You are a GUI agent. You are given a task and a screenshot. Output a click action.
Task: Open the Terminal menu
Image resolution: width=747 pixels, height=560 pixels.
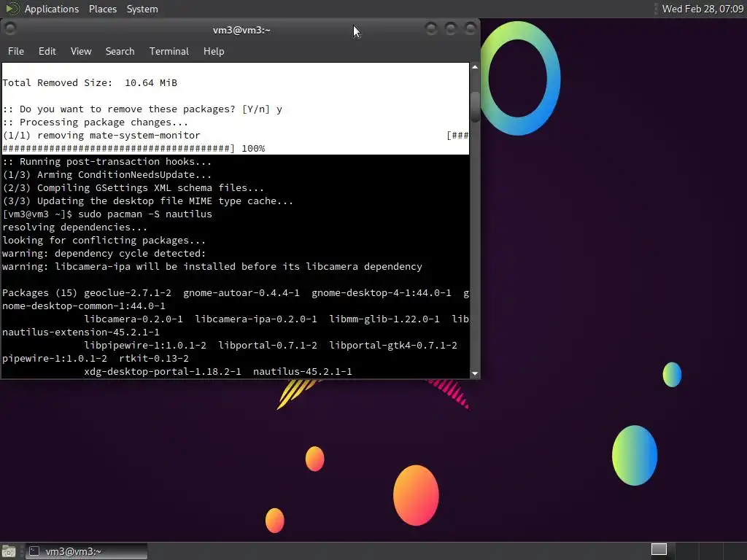[169, 51]
